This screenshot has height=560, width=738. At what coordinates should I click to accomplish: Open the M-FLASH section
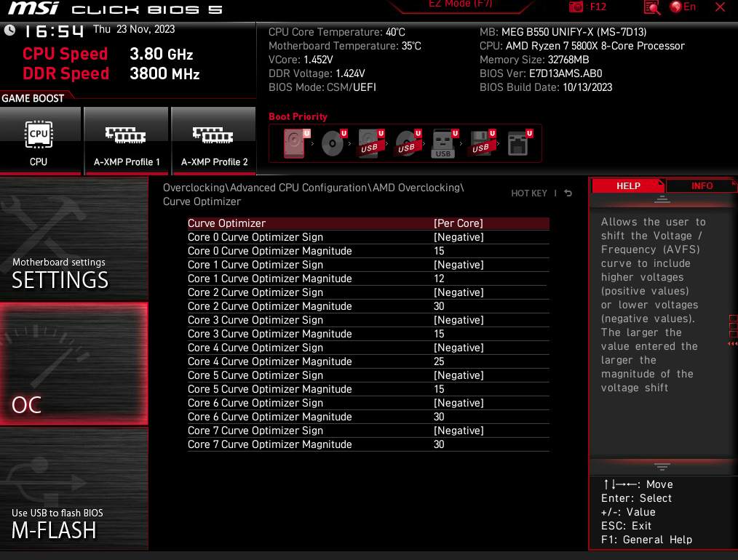pyautogui.click(x=74, y=488)
